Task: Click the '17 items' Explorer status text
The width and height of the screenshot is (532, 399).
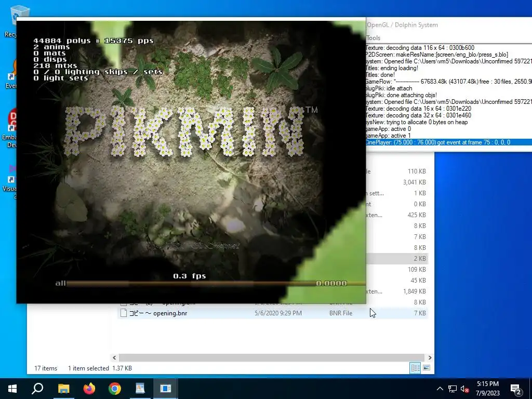Action: (x=46, y=368)
